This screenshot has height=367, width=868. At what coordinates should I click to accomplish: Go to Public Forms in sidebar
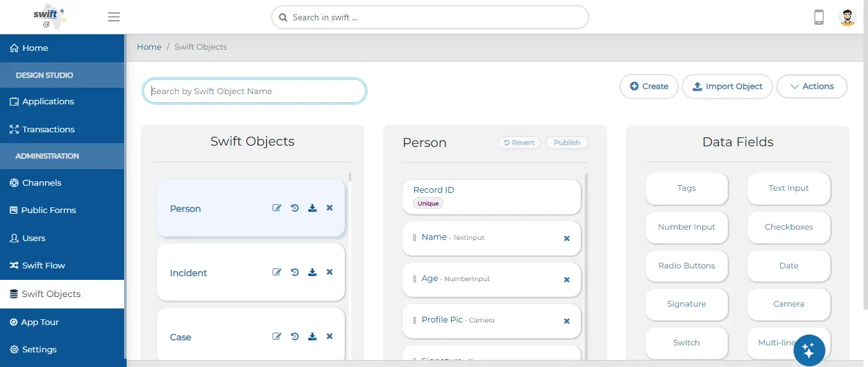pyautogui.click(x=48, y=210)
